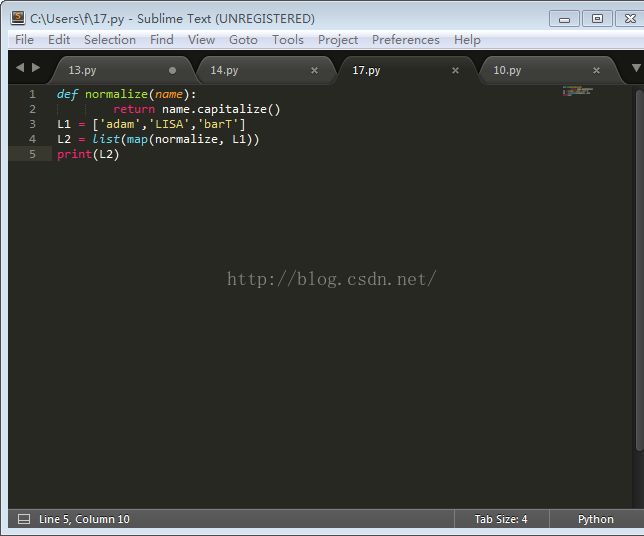The height and width of the screenshot is (536, 644).
Task: Click the 'LISA' string on line 3
Action: (x=169, y=124)
